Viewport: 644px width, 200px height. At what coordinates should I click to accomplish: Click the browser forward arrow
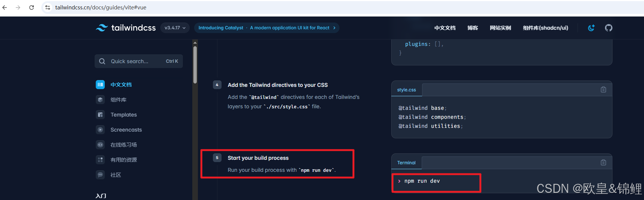point(18,8)
